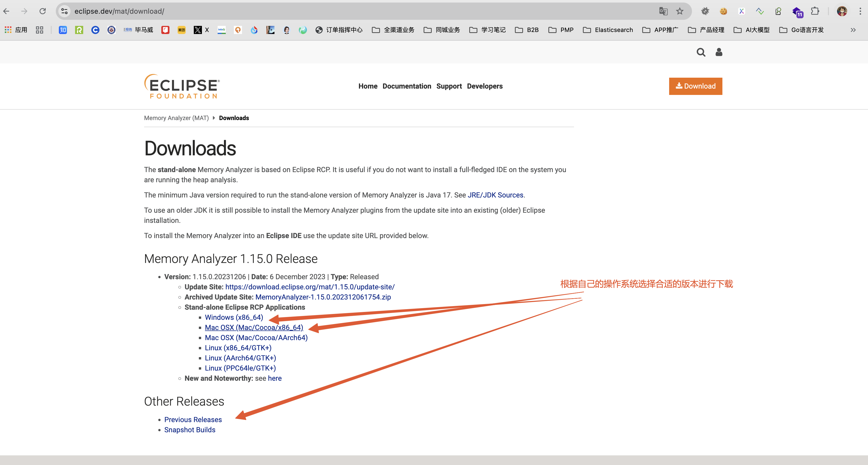The image size is (868, 465).
Task: Go to the Developers nav item
Action: (x=484, y=86)
